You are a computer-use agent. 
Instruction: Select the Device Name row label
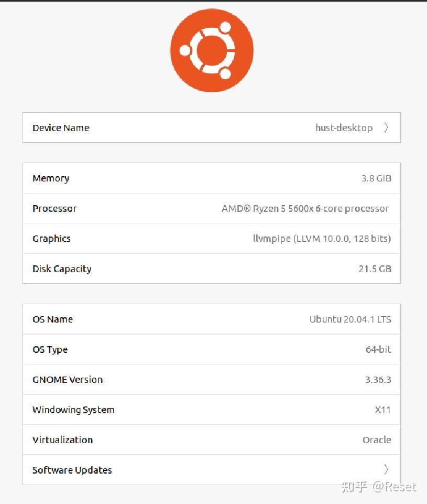coord(61,128)
